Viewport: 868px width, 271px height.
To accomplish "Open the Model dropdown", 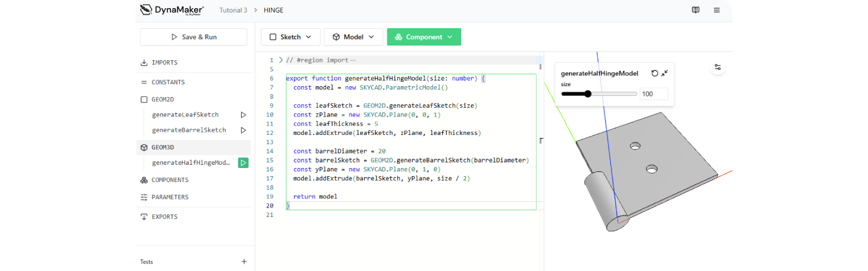I will point(353,37).
